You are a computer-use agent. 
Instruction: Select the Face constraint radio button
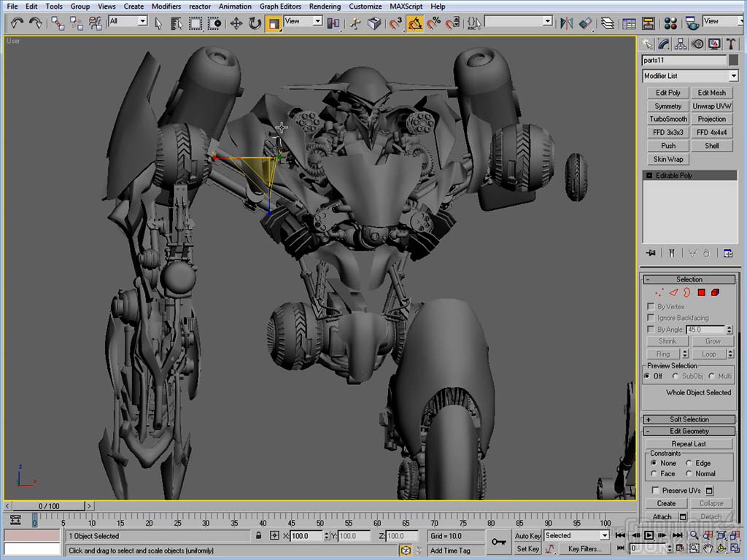click(x=654, y=473)
